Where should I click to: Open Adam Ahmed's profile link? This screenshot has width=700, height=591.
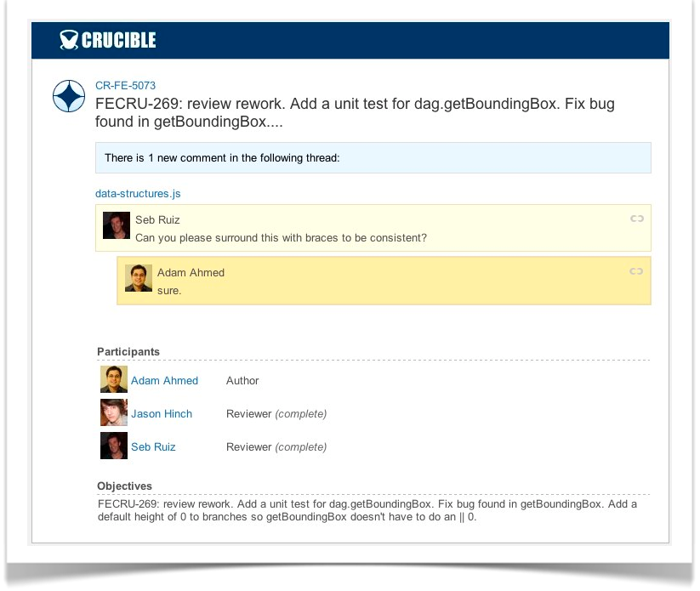point(164,381)
